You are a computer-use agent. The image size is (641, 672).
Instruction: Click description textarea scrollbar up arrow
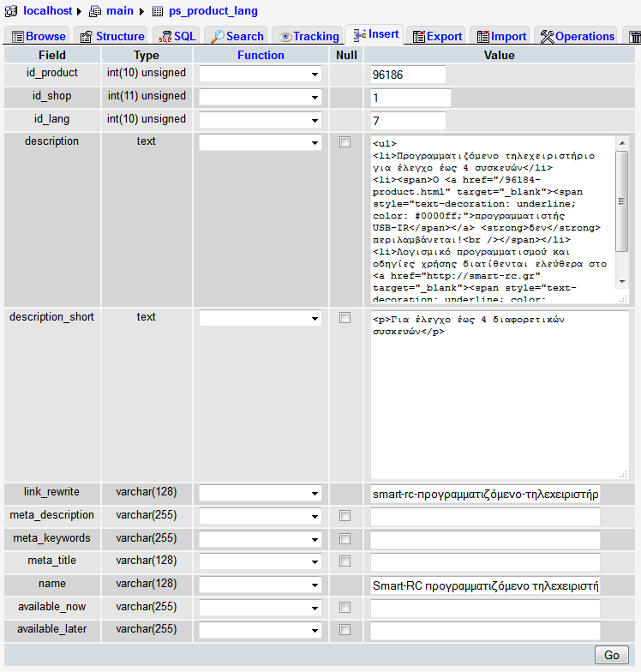point(622,143)
